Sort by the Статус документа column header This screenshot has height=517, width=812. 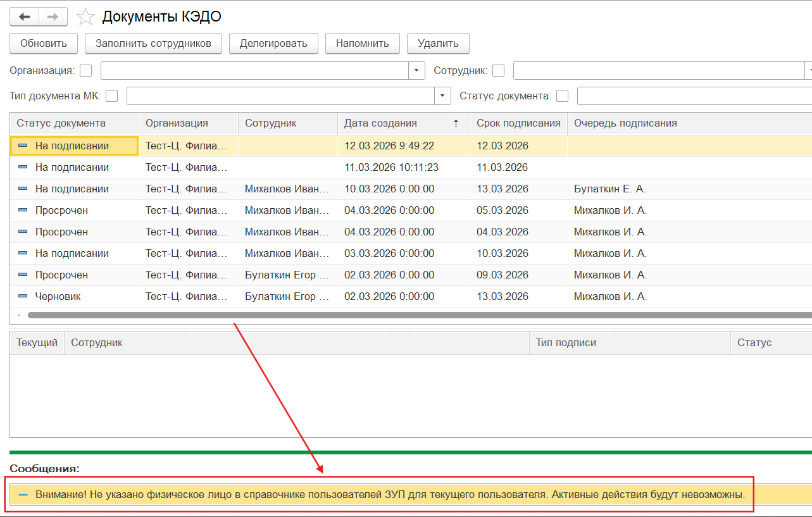61,123
